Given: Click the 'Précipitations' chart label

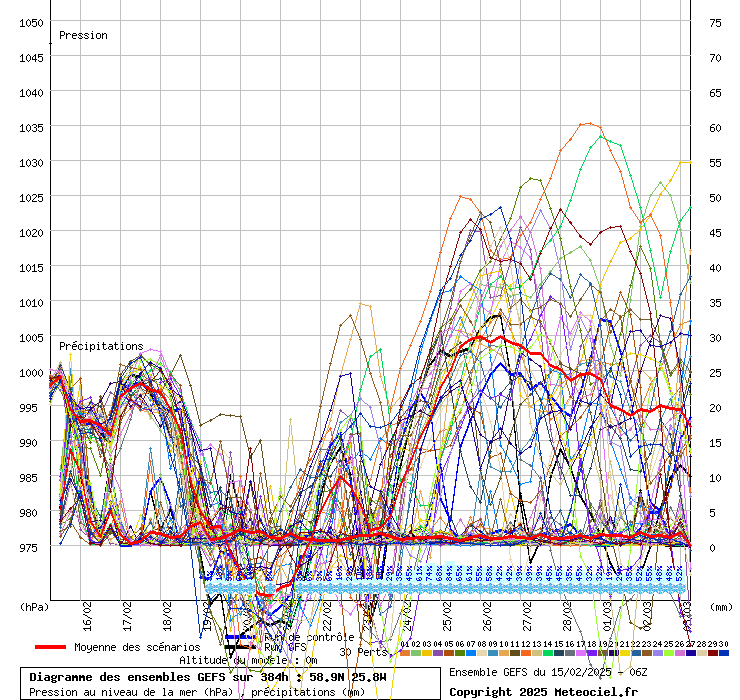Looking at the screenshot, I should (x=101, y=346).
